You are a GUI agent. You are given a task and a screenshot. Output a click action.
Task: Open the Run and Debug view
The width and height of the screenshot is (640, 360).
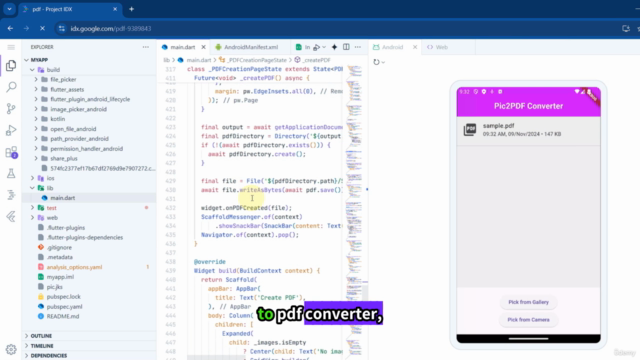(11, 130)
